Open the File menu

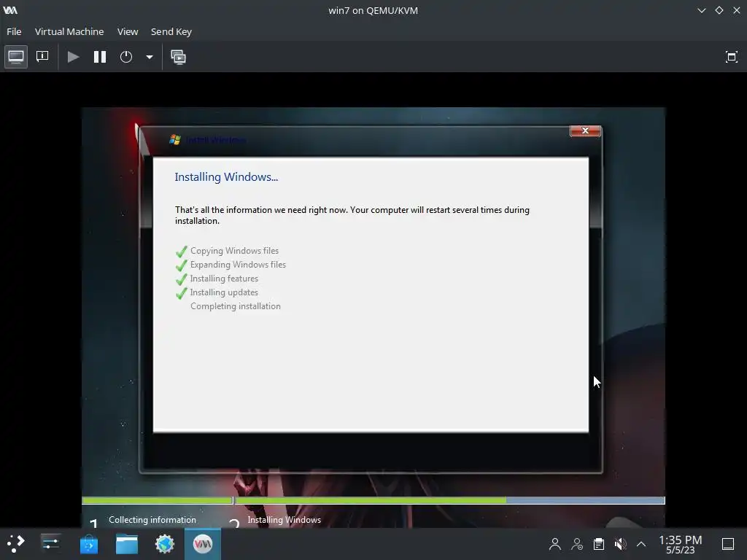click(x=14, y=31)
